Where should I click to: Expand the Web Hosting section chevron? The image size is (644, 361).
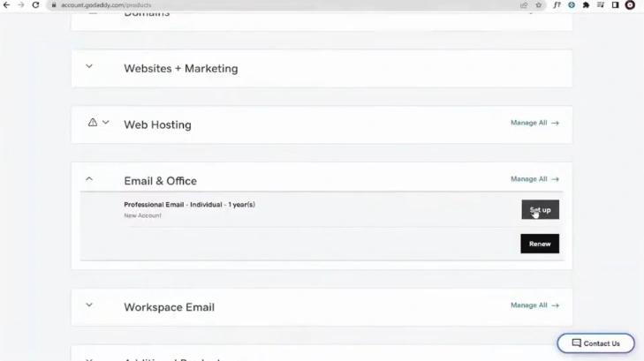click(x=105, y=123)
